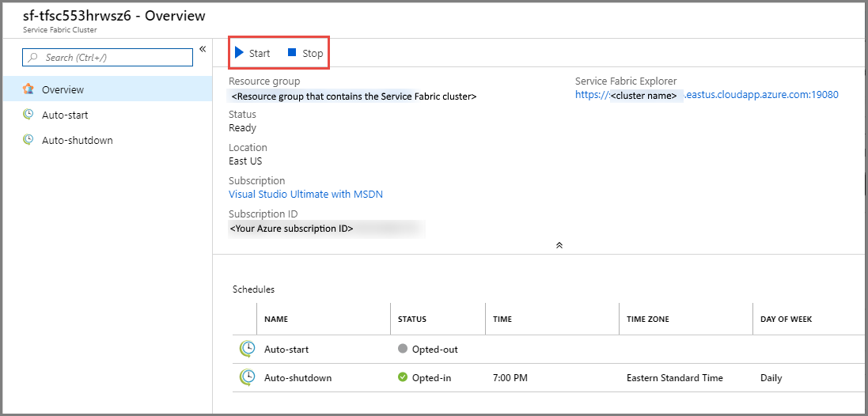Click the Auto-shutdown clock icon in the sidebar

pos(28,140)
